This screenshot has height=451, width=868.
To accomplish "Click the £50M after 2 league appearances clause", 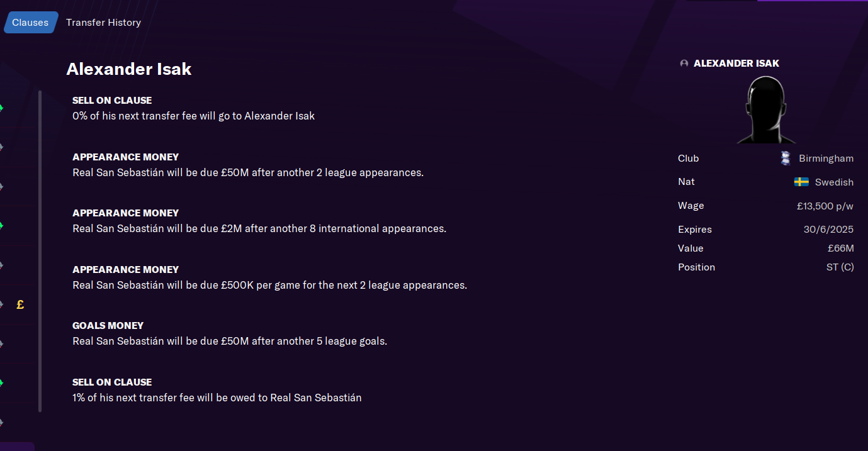I will click(248, 172).
